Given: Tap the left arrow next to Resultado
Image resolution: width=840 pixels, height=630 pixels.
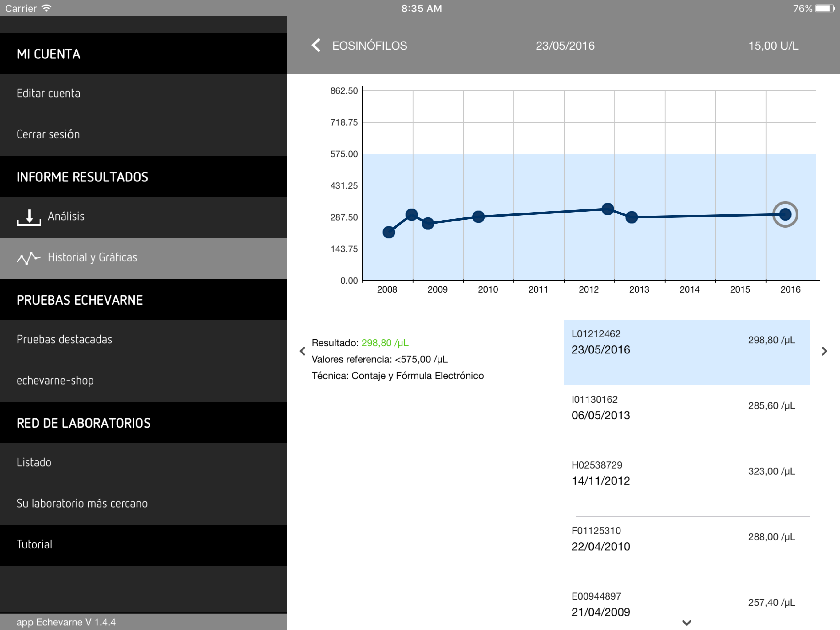Looking at the screenshot, I should coord(303,351).
